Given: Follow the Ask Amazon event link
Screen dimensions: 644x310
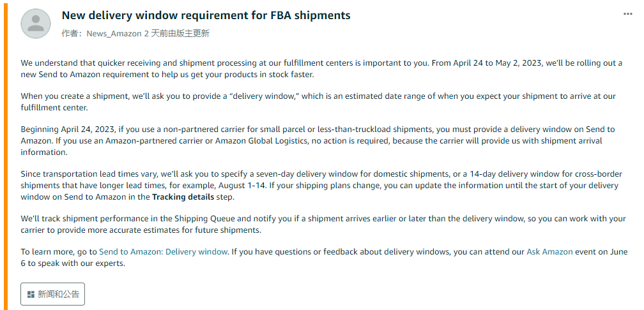Looking at the screenshot, I should [x=549, y=252].
